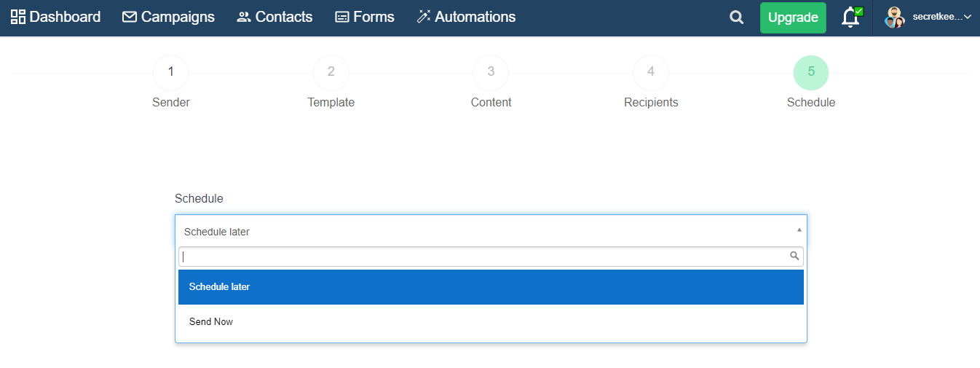Open search via the magnifier icon
This screenshot has height=368, width=980.
[x=737, y=17]
